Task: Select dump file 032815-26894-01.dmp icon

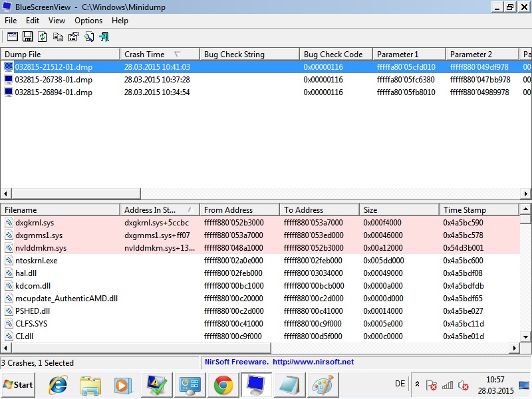Action: 9,92
